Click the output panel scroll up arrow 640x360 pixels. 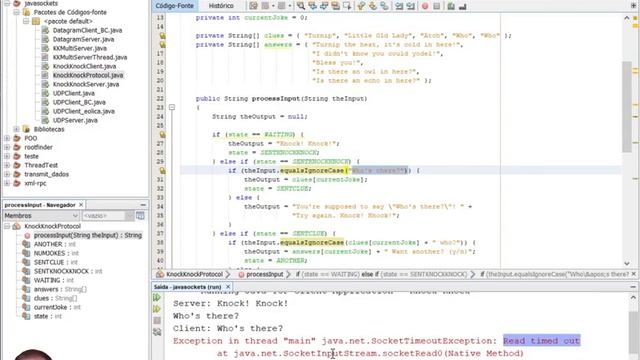633,298
